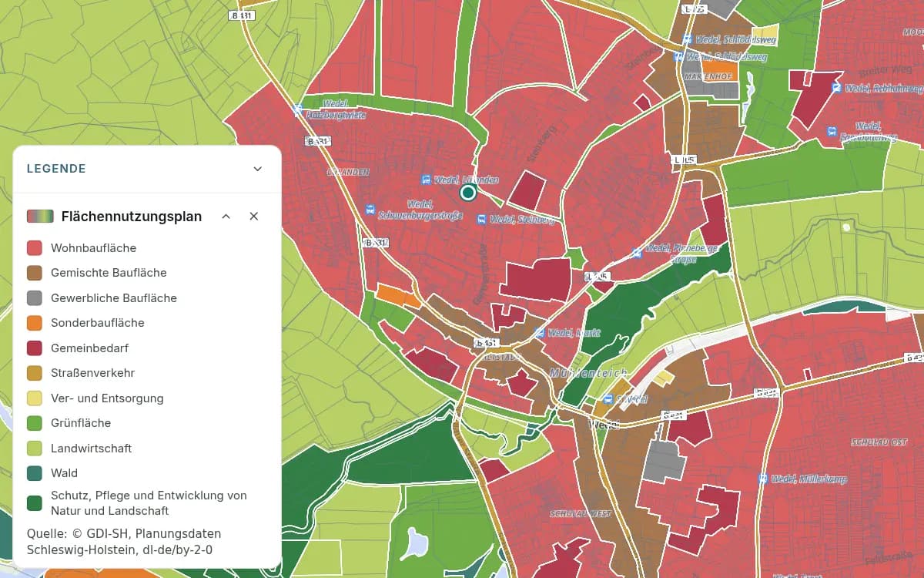Click the Straßenverkehr legend label

93,373
